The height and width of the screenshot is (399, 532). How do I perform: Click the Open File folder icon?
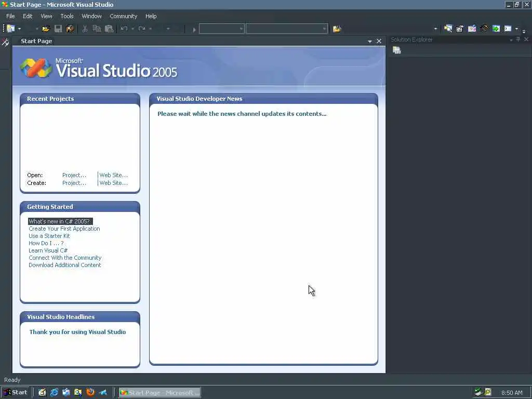[46, 29]
